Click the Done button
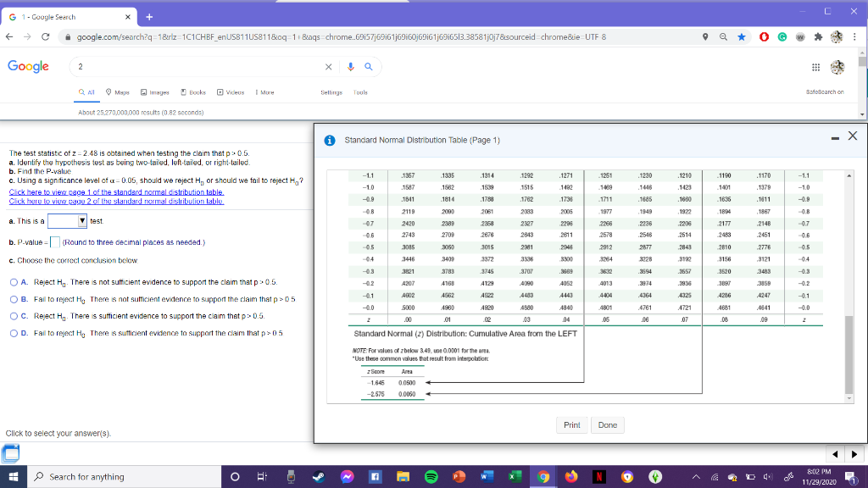 coord(607,425)
